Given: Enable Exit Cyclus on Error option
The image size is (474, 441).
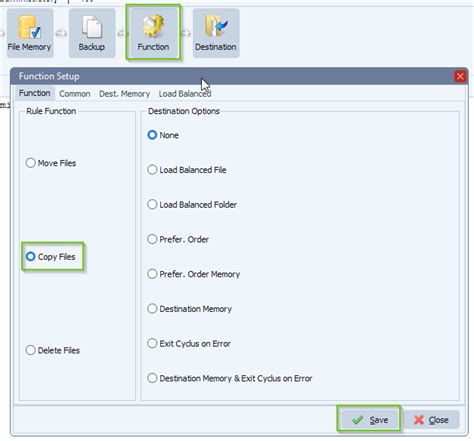Looking at the screenshot, I should tap(189, 343).
